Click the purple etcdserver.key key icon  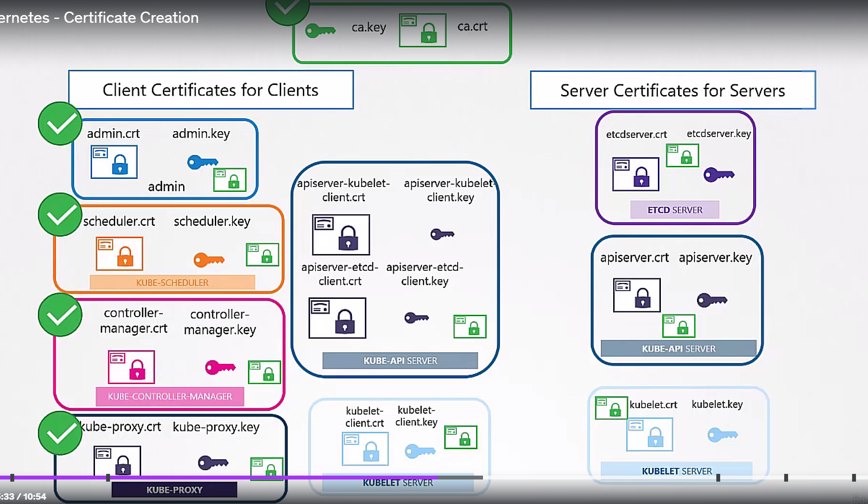(x=719, y=174)
